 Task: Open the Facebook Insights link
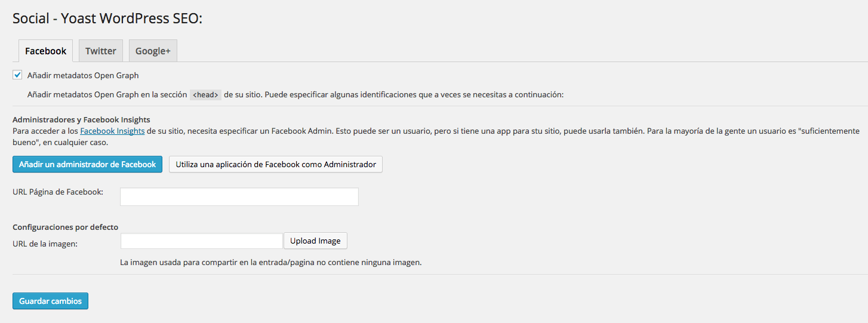pyautogui.click(x=112, y=131)
